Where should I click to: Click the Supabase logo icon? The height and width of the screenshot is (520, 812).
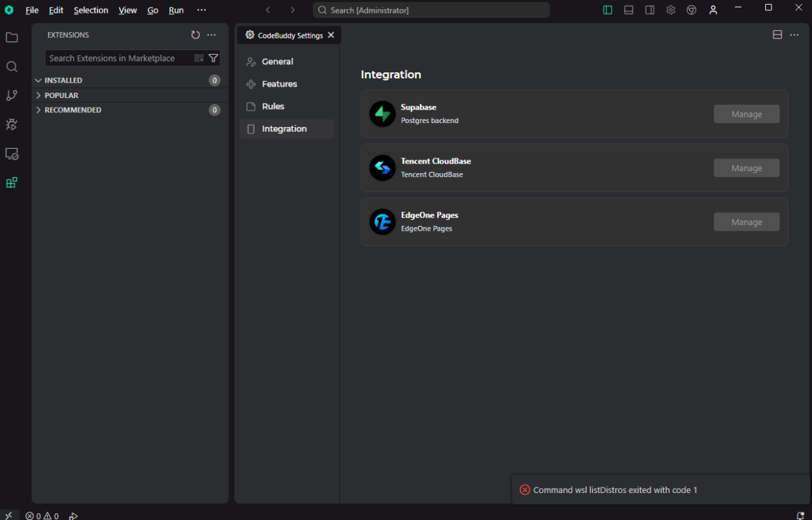click(x=382, y=114)
